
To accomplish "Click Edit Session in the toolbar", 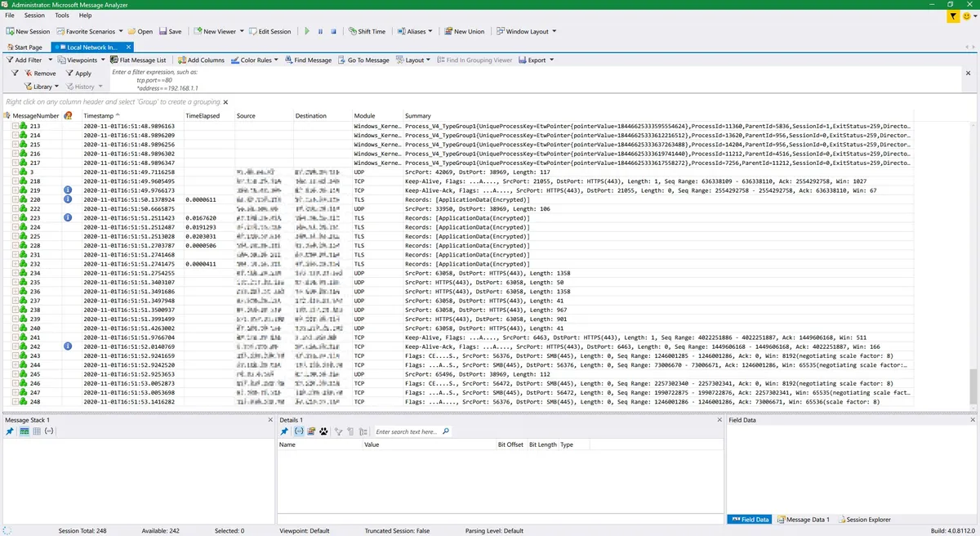I will 269,31.
